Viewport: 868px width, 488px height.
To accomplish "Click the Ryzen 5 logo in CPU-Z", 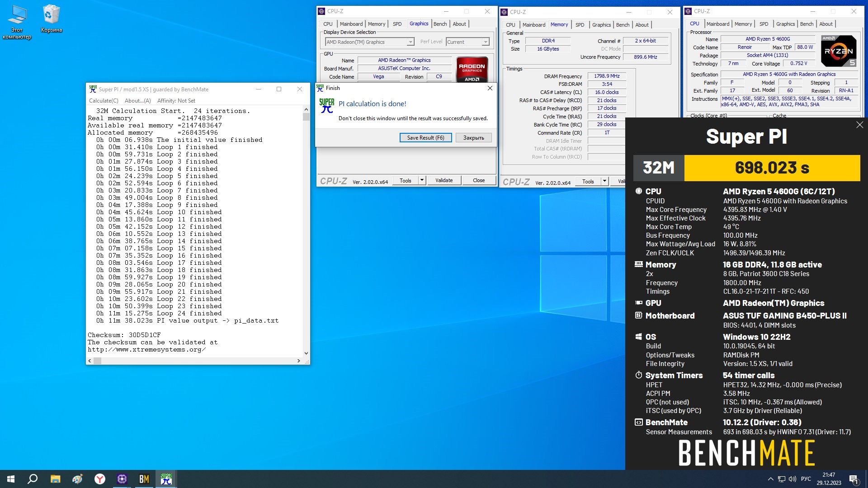I will [x=839, y=51].
